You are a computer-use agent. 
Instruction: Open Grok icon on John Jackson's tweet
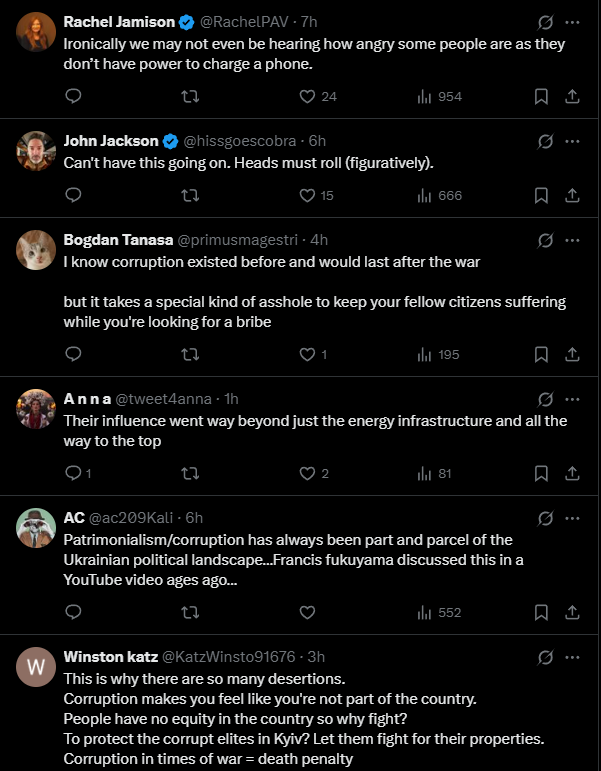pyautogui.click(x=545, y=141)
